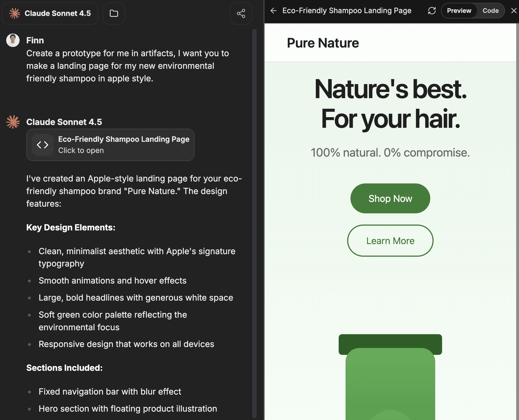
Task: Click the share icon button
Action: (241, 13)
